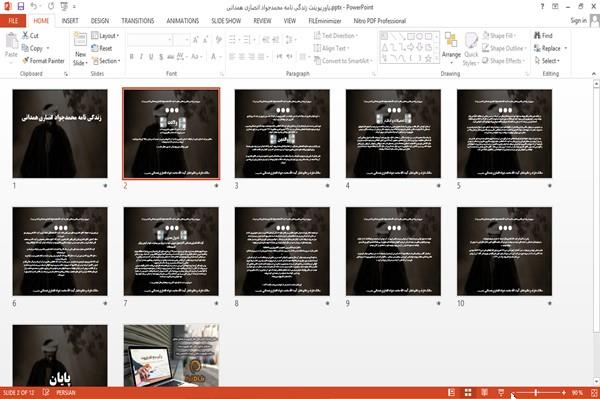
Task: Open the FILEminimizer tab
Action: 325,21
